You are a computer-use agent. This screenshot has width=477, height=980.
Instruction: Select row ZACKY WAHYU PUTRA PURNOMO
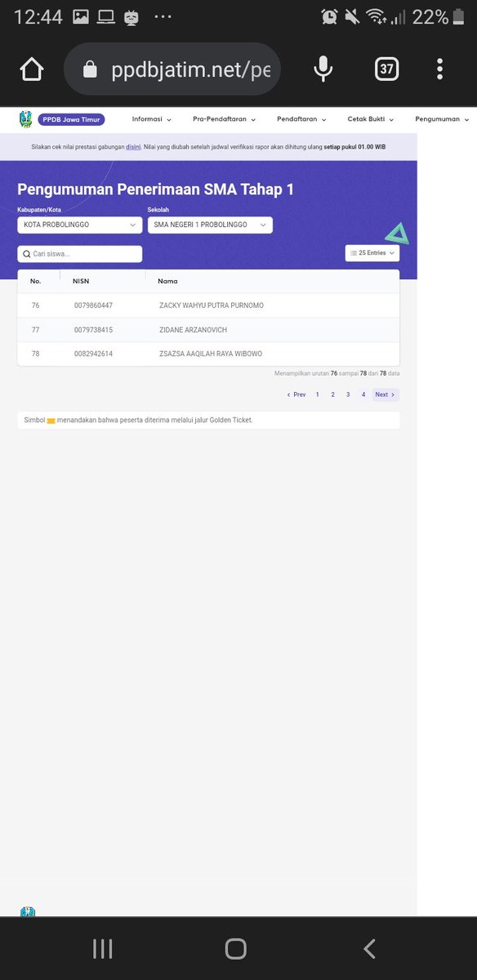[x=208, y=305]
